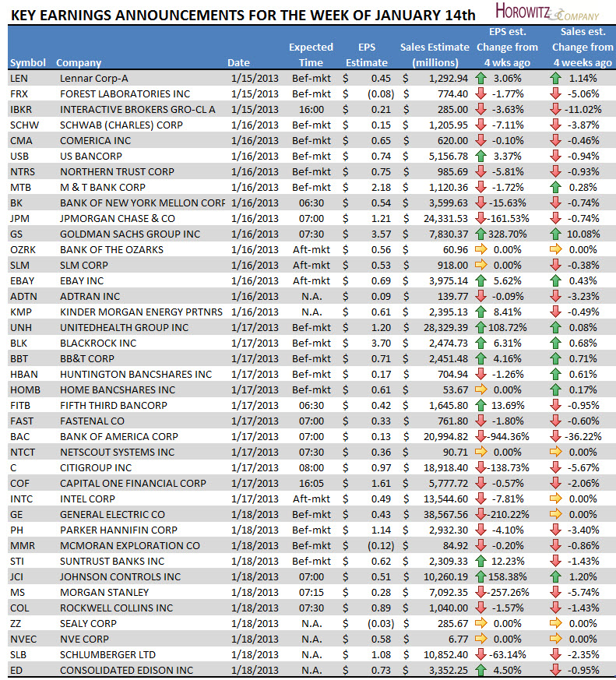The height and width of the screenshot is (680, 616).
Task: Select the NVE CORP company cell
Action: (x=84, y=639)
